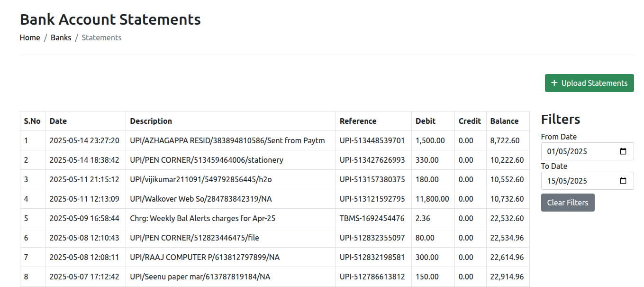Viewport: 644px width, 287px height.
Task: Click debit amount 150.00
Action: click(427, 277)
